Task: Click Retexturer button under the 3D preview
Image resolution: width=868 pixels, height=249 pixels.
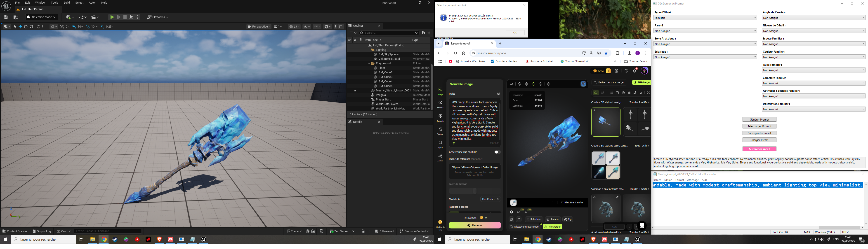Action: pyautogui.click(x=534, y=219)
